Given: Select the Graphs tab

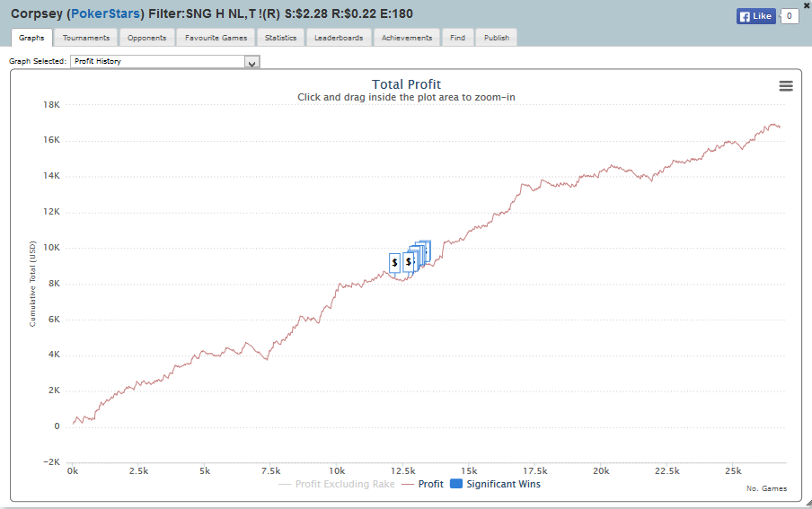Looking at the screenshot, I should tap(31, 38).
